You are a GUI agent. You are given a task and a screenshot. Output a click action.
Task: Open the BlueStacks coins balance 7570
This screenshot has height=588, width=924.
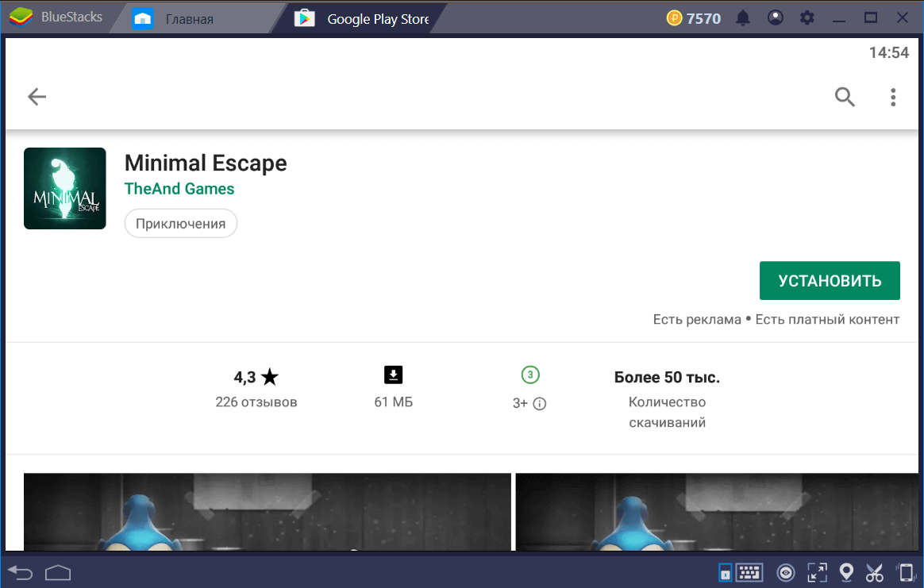[x=694, y=18]
